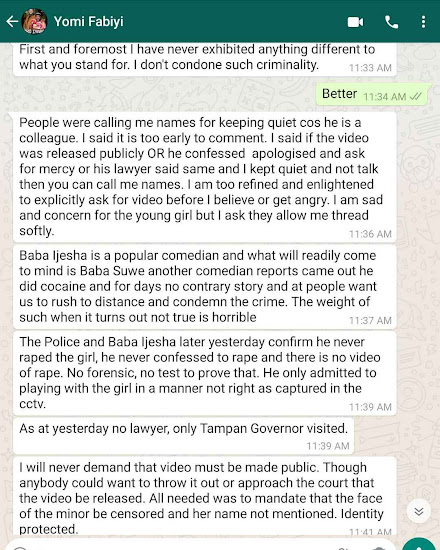Image resolution: width=440 pixels, height=550 pixels.
Task: Open the three-dot more options menu
Action: point(424,22)
